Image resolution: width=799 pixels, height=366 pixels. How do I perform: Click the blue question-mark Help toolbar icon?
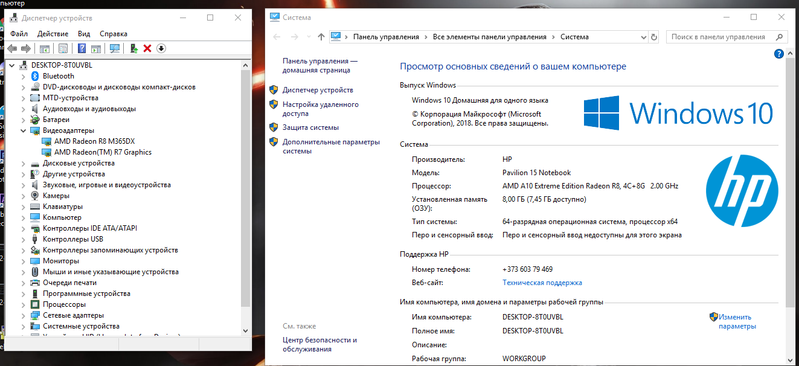(82, 48)
